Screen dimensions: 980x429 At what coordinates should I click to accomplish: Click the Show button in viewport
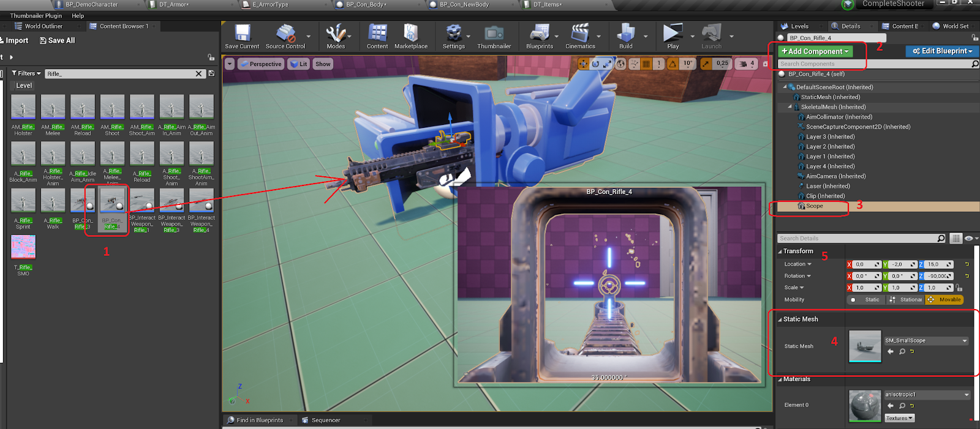click(x=323, y=64)
